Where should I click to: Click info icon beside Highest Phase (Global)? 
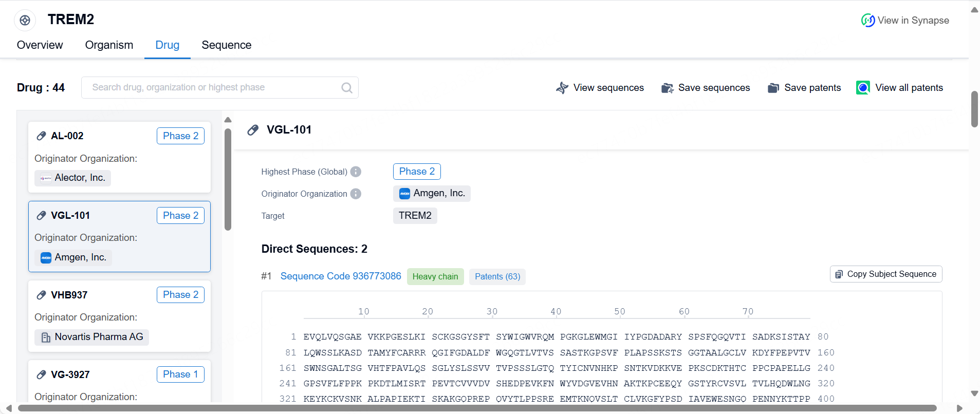[x=356, y=172]
